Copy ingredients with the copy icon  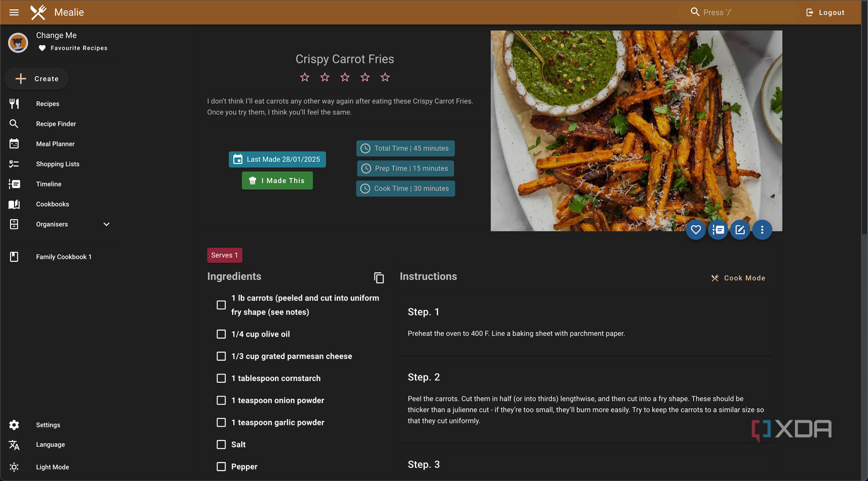[379, 278]
